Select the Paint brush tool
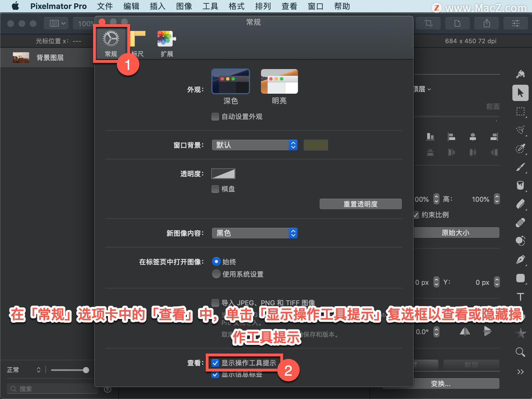 [521, 167]
